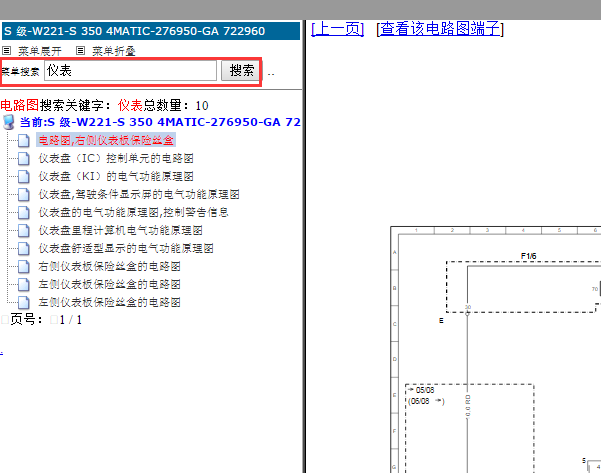Open 仪表盘的电气功能原理图,控制警告信息 entry

click(133, 212)
